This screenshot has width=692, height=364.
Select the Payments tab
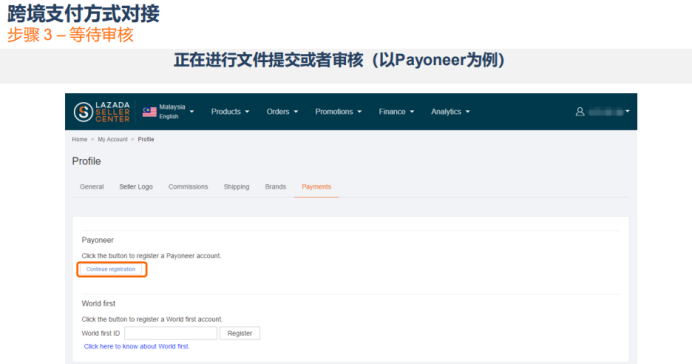click(x=316, y=187)
